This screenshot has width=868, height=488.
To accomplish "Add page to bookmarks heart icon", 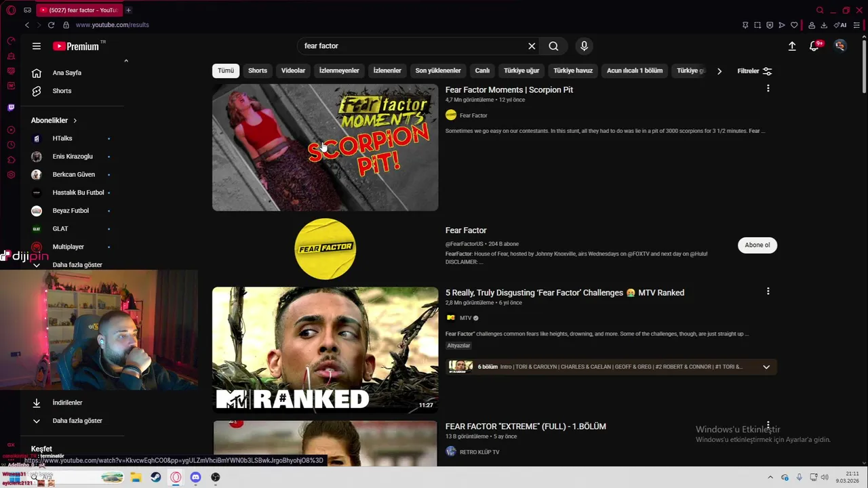I will pos(794,25).
